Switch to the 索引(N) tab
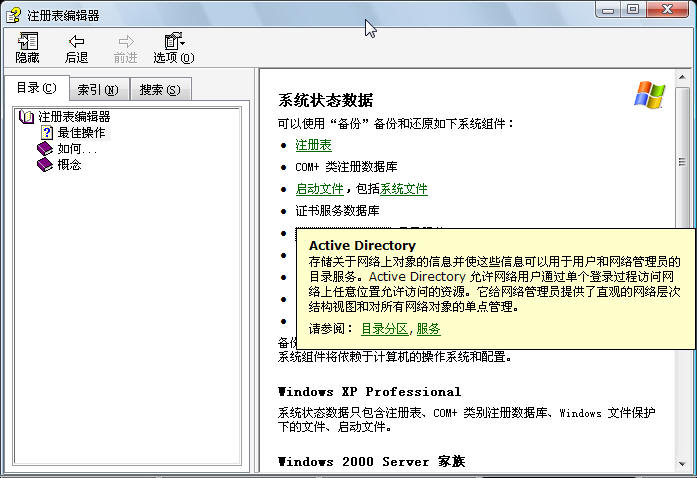The image size is (697, 478). coord(98,90)
